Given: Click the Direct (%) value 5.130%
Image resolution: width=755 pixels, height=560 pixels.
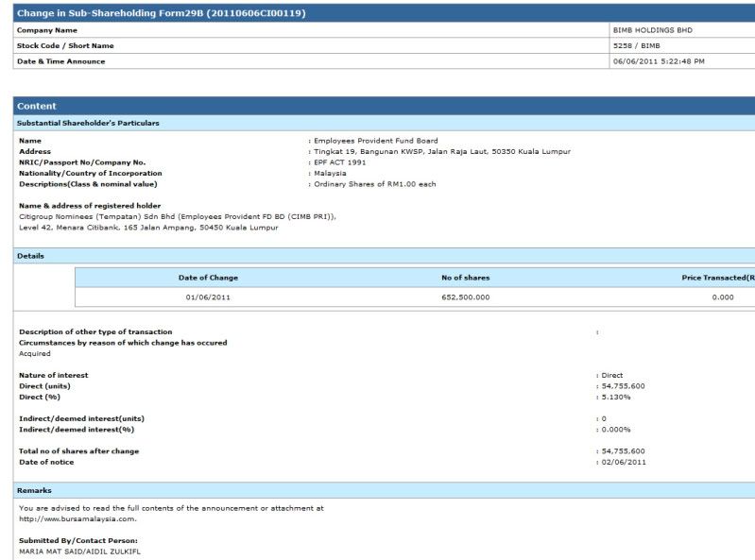Looking at the screenshot, I should [x=616, y=397].
